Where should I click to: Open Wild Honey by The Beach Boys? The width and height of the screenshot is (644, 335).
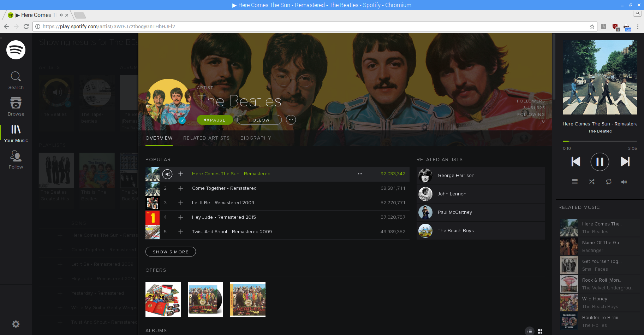[600, 303]
